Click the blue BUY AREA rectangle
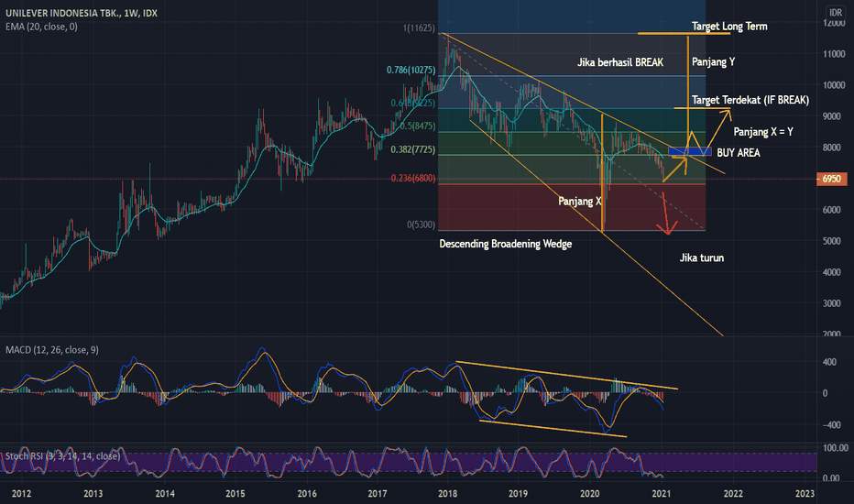Image resolution: width=854 pixels, height=504 pixels. coord(689,151)
